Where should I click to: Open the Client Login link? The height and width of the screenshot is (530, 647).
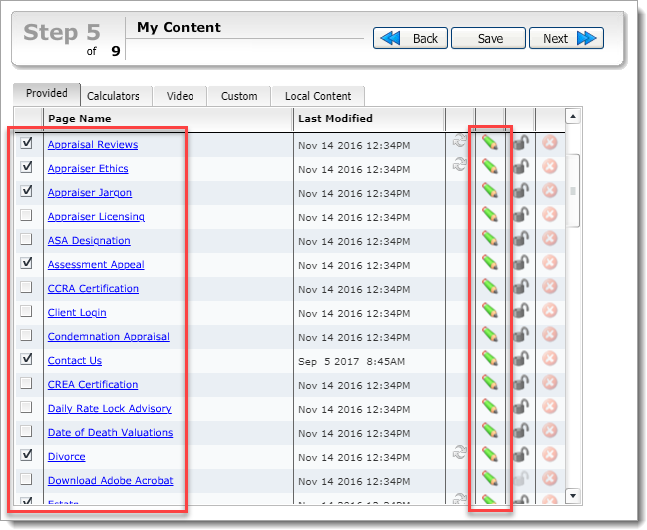coord(77,313)
